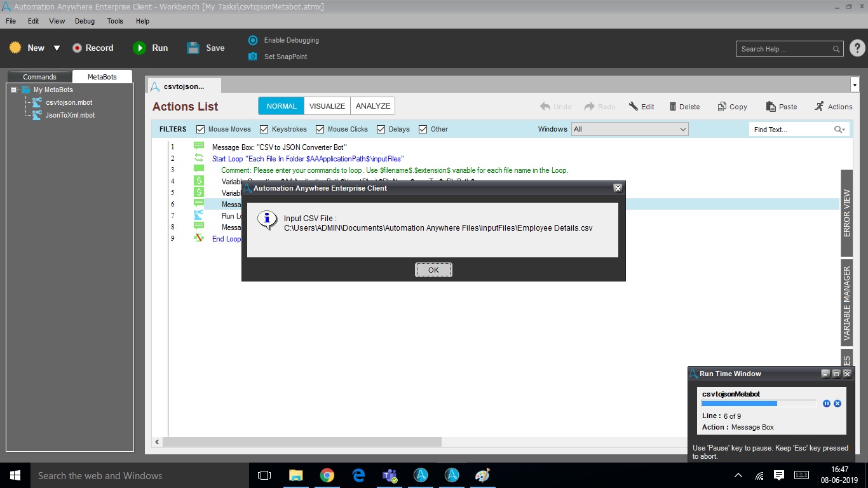
Task: Select the Start Loop action on line 2
Action: pyautogui.click(x=308, y=159)
